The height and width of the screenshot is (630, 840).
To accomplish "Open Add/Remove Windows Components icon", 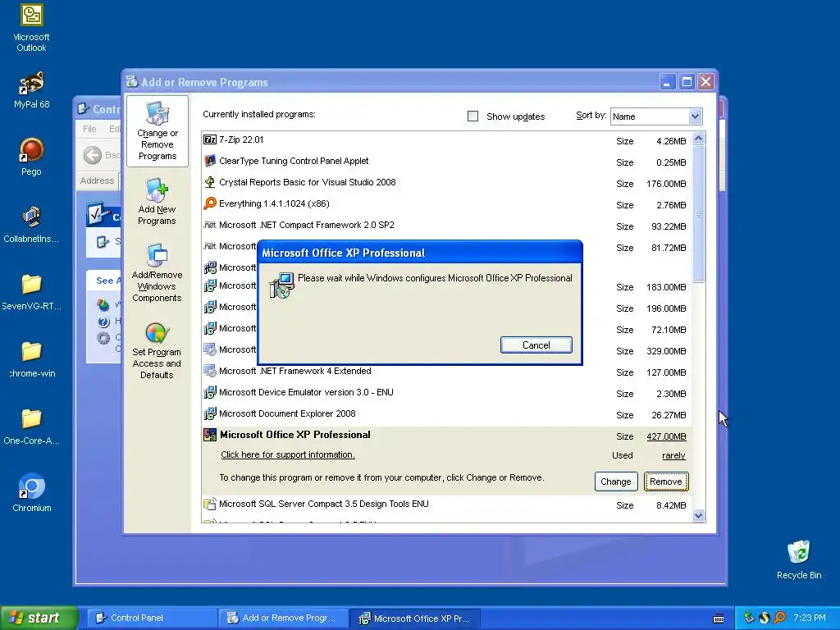I will point(157,272).
